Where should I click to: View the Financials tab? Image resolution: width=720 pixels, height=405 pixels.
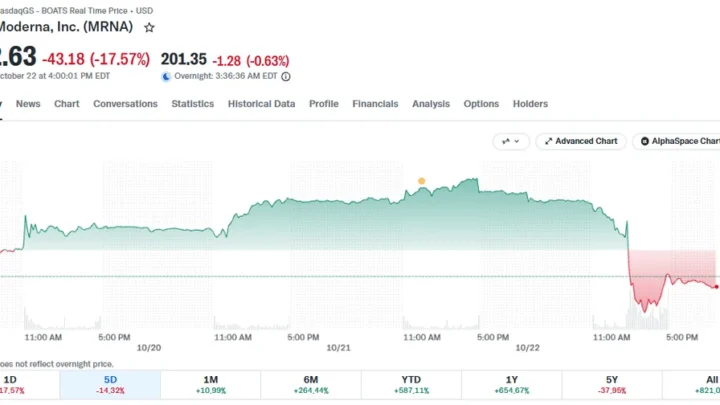(x=375, y=104)
